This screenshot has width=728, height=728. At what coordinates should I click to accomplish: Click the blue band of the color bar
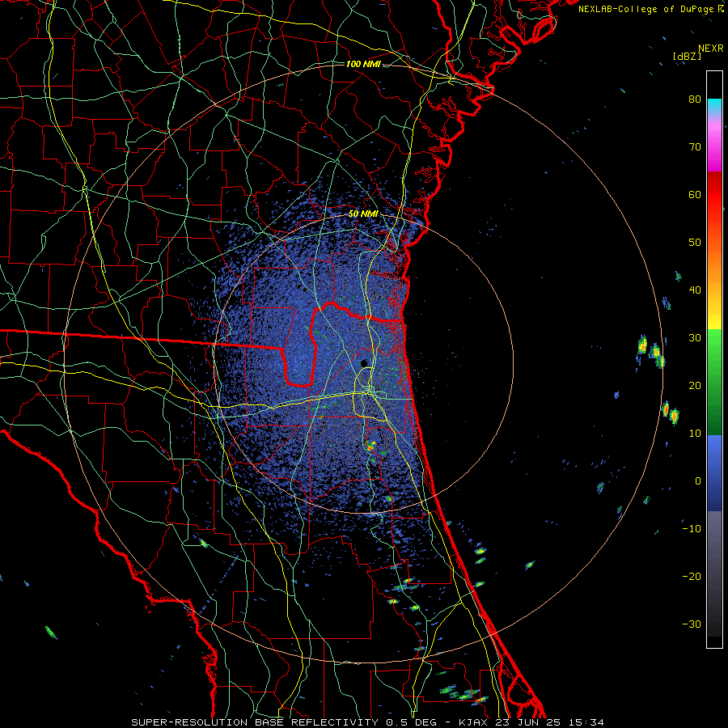coord(714,472)
